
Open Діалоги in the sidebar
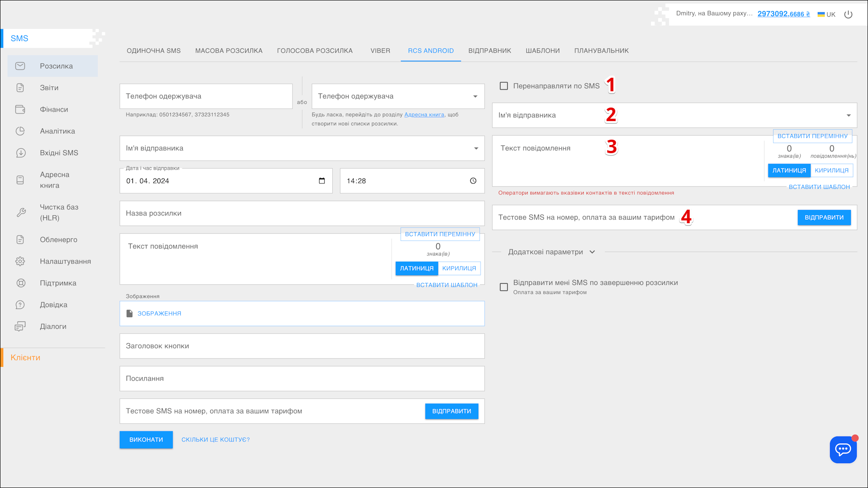pyautogui.click(x=52, y=326)
